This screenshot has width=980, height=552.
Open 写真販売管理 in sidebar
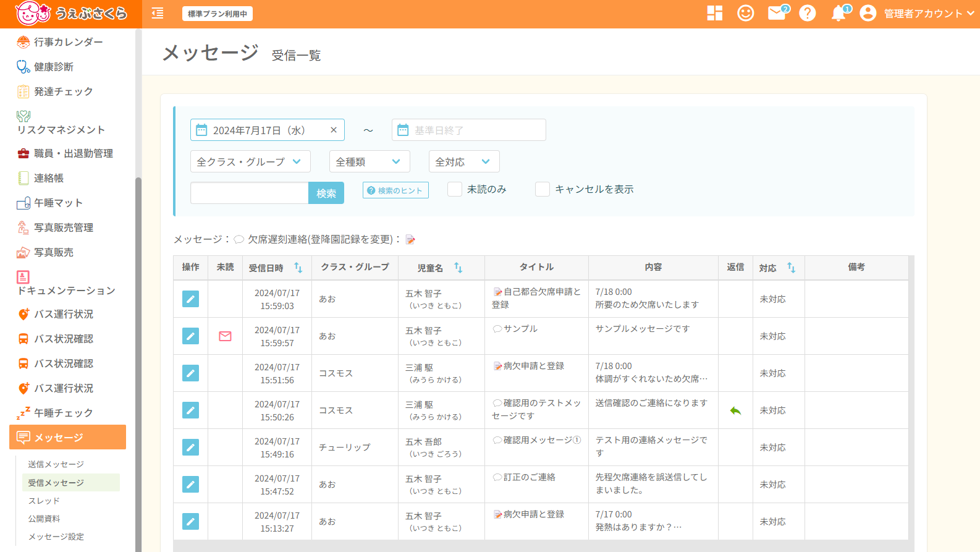click(x=64, y=227)
